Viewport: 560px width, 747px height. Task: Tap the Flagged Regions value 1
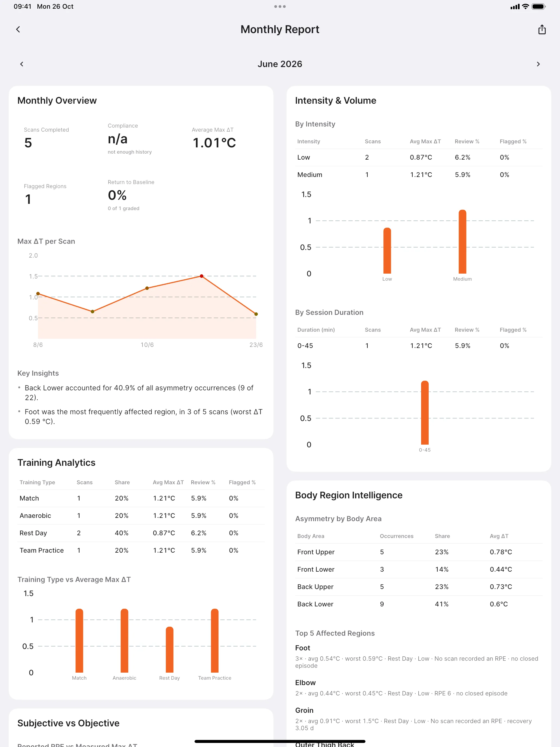pyautogui.click(x=28, y=199)
